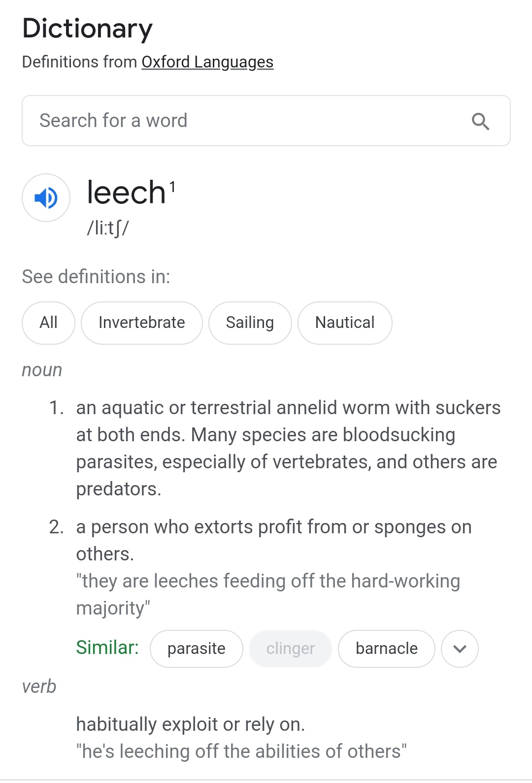Click the green 'Similar:' label
The image size is (532, 783).
(107, 648)
